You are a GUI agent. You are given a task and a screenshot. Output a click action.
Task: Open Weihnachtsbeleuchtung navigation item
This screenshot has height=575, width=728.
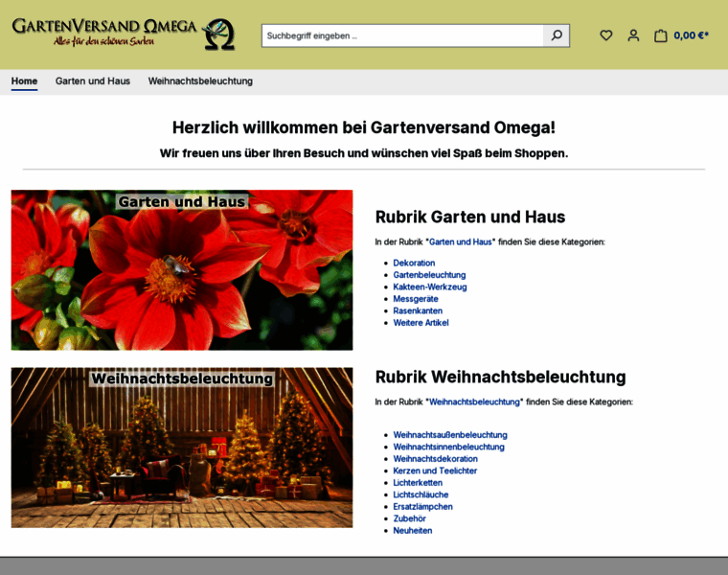click(200, 81)
